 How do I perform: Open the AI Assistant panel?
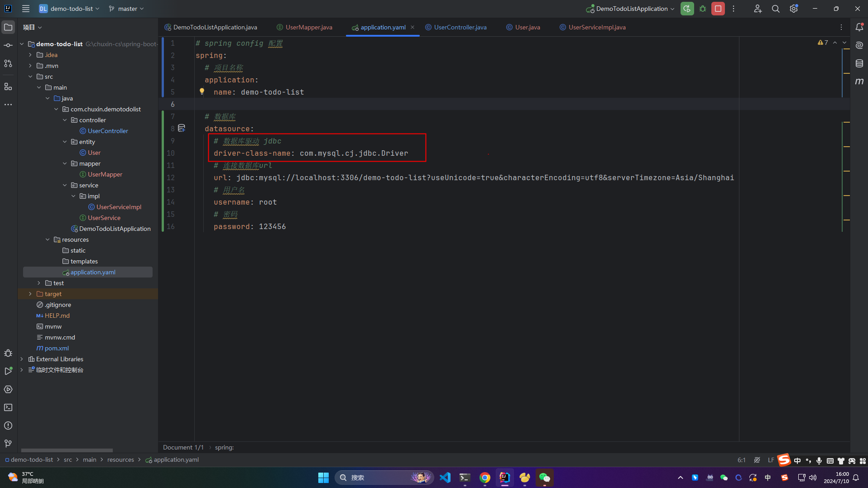pos(859,45)
